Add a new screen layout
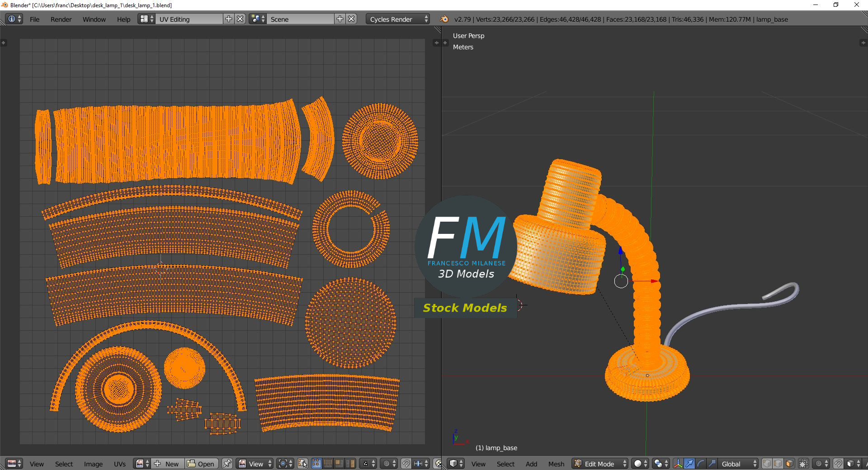 (x=229, y=19)
